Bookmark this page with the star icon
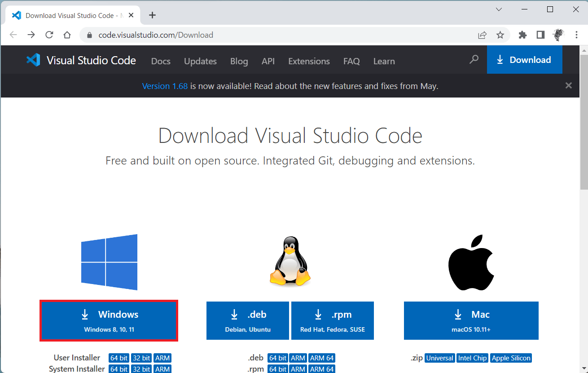This screenshot has width=588, height=373. coord(500,35)
